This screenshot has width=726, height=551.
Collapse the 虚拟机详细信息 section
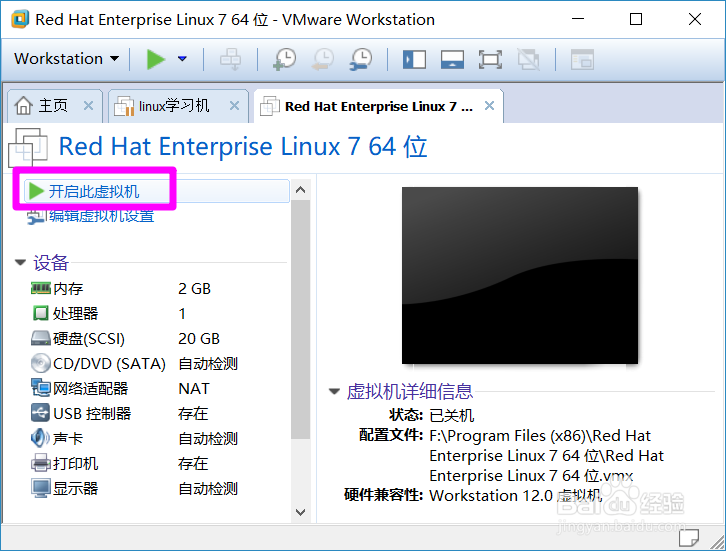(x=334, y=392)
